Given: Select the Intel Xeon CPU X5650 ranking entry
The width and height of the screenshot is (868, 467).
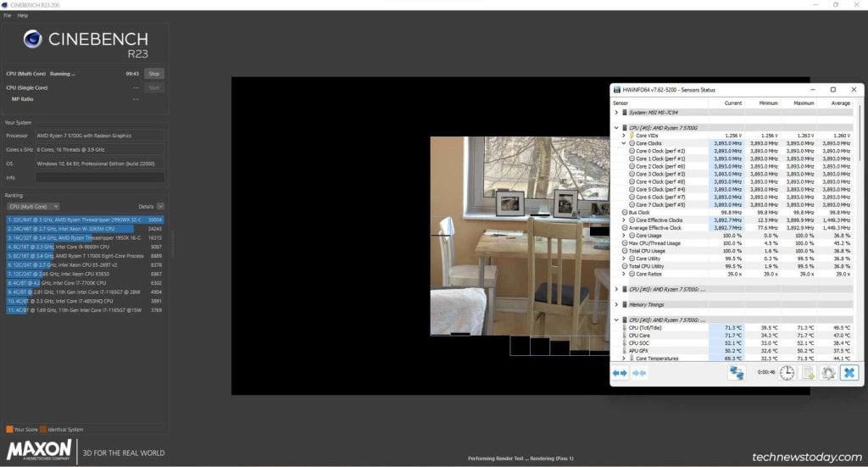Looking at the screenshot, I should point(85,274).
